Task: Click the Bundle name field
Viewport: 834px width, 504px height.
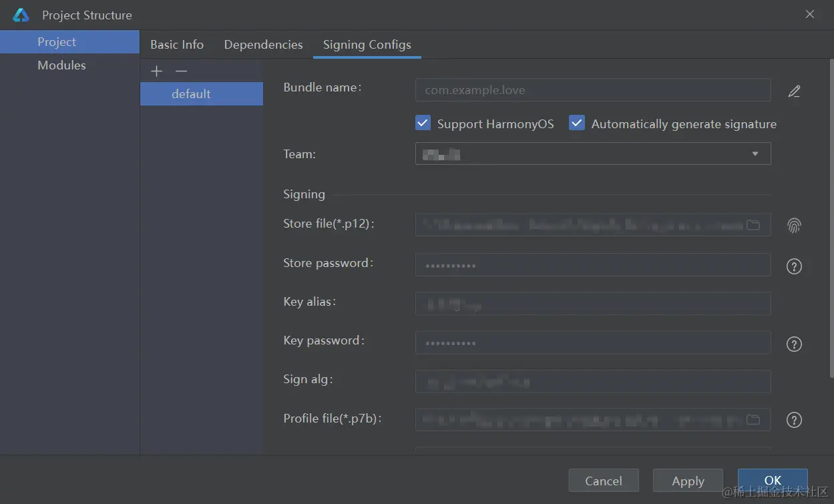Action: pyautogui.click(x=593, y=90)
